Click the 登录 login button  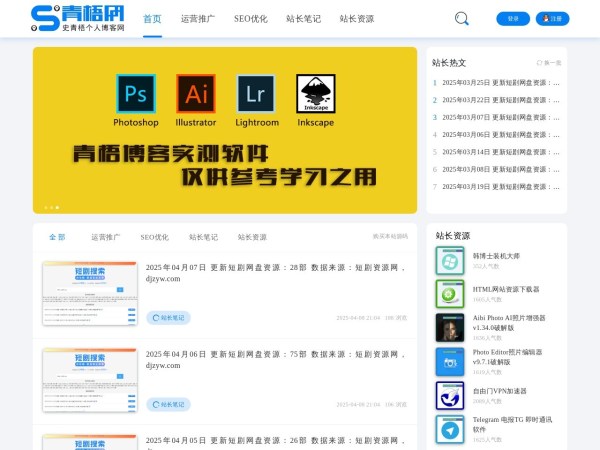[x=513, y=18]
